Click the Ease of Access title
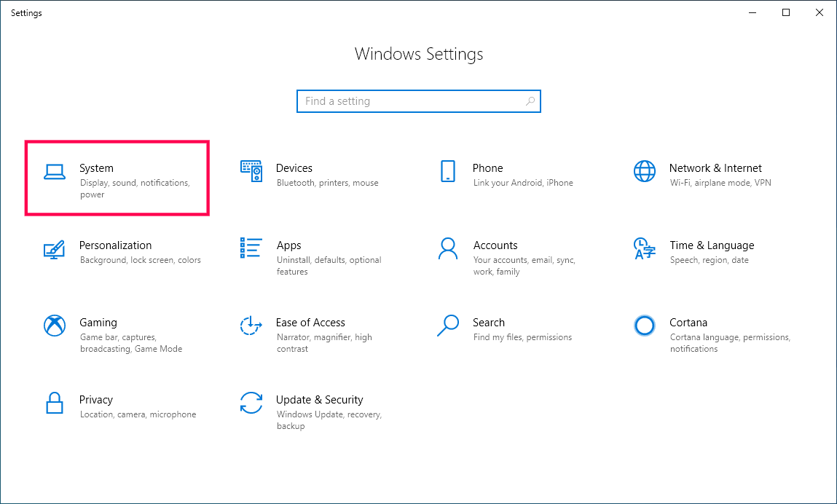Image resolution: width=837 pixels, height=504 pixels. (x=310, y=323)
